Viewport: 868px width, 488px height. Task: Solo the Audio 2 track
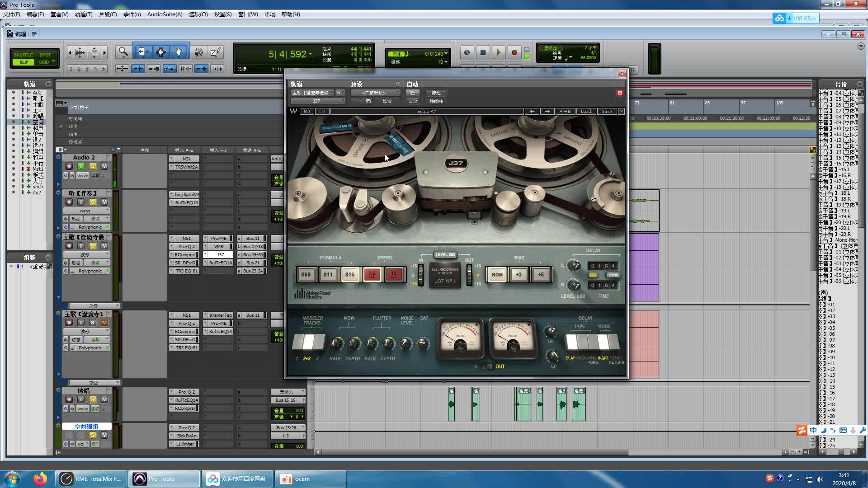[92, 166]
